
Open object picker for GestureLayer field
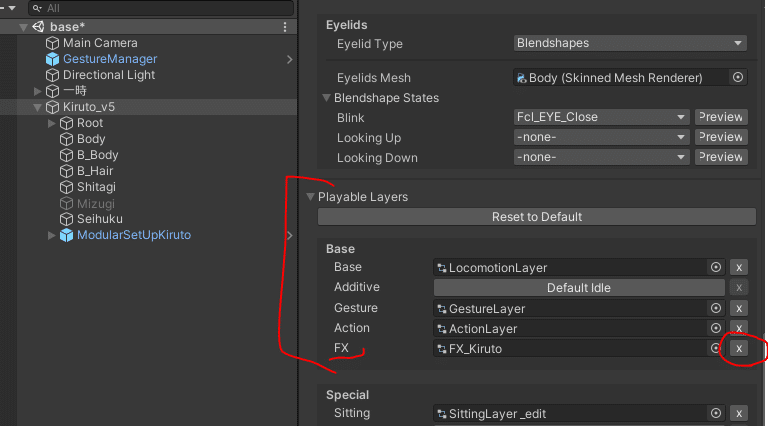(716, 308)
